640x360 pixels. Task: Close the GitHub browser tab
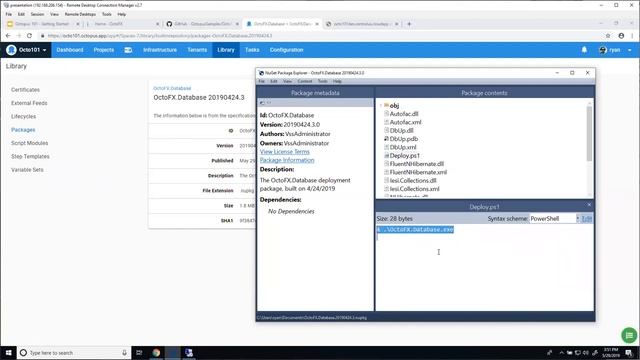pyautogui.click(x=237, y=24)
